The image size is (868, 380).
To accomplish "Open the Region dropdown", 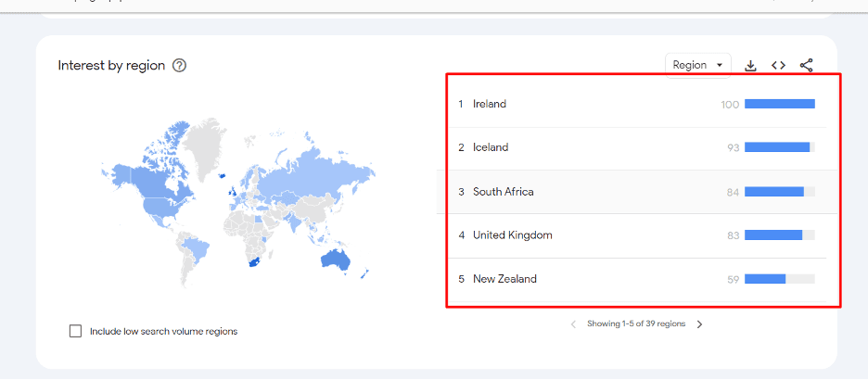I will click(697, 65).
